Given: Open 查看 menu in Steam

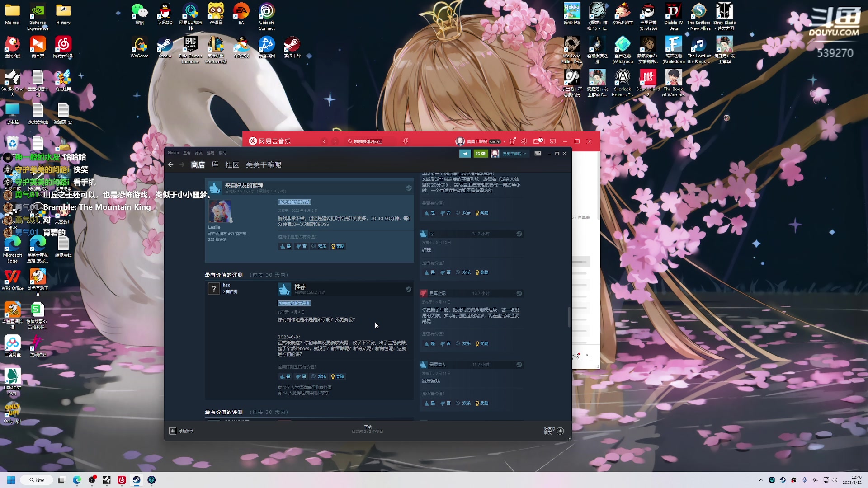Looking at the screenshot, I should (x=187, y=153).
